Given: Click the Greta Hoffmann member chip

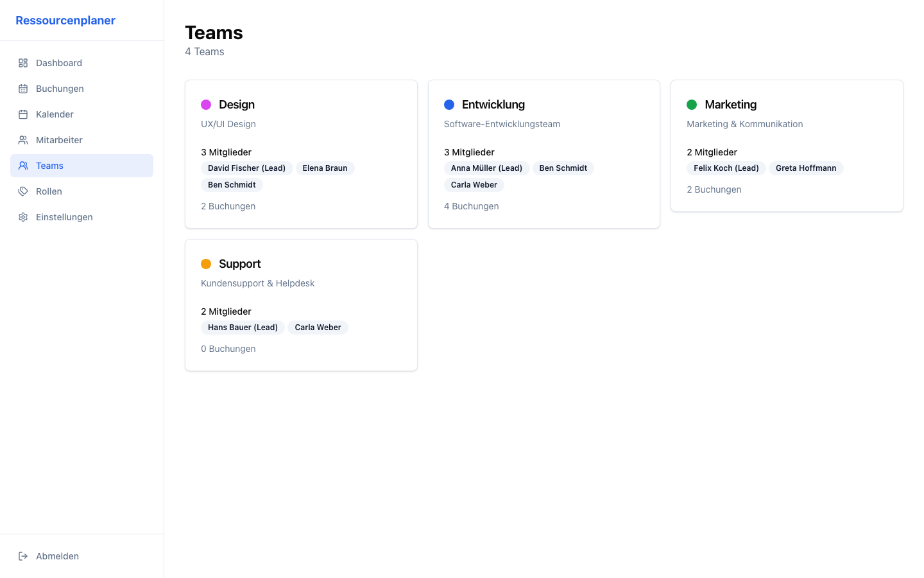Looking at the screenshot, I should pos(806,168).
